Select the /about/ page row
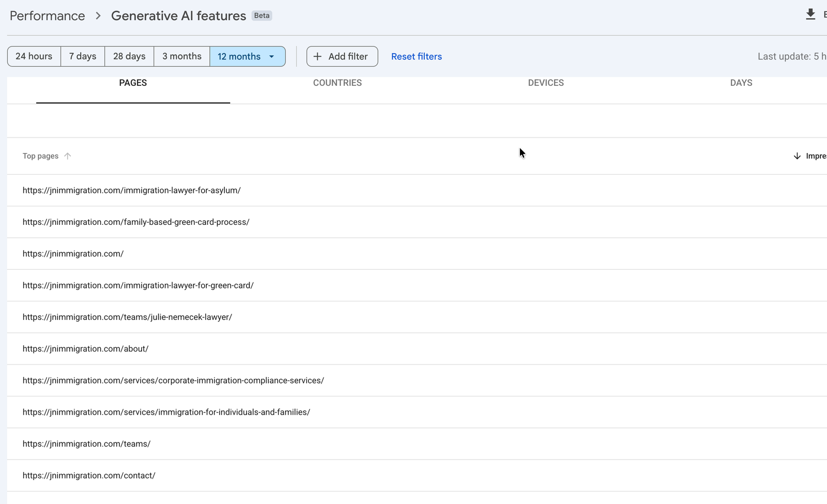This screenshot has width=827, height=504. pos(417,349)
